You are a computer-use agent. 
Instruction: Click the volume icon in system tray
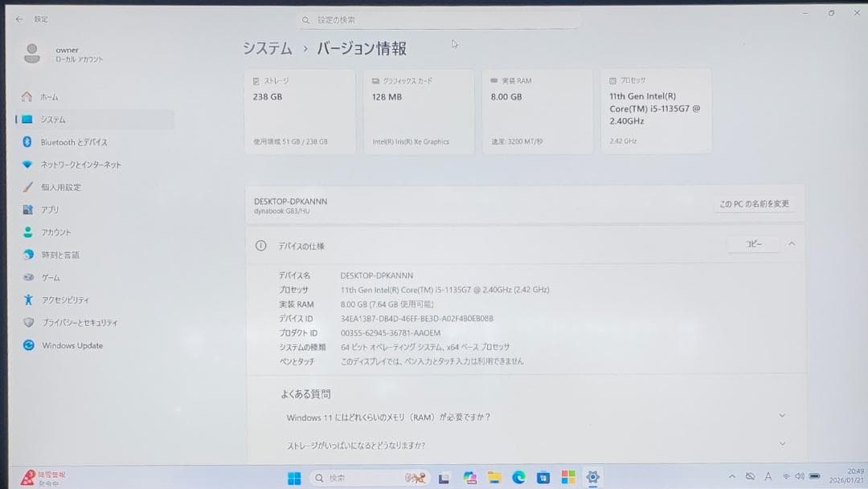799,476
